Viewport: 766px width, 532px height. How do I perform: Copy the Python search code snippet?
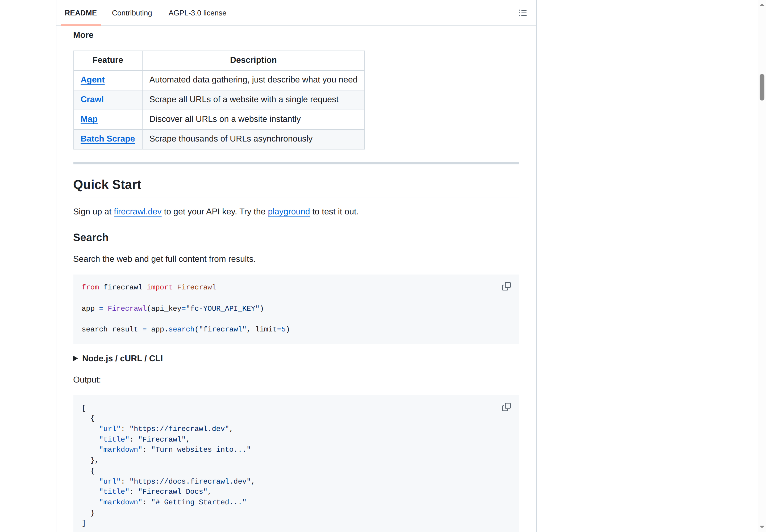[x=506, y=286]
